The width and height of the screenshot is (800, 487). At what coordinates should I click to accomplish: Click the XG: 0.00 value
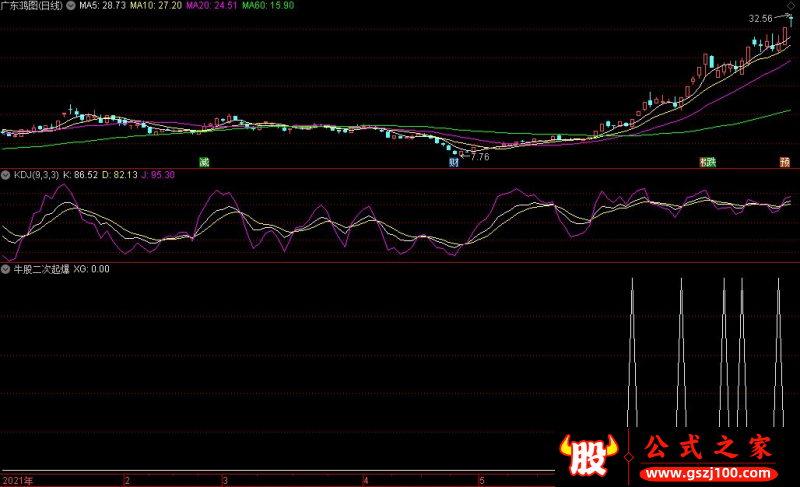[x=92, y=269]
